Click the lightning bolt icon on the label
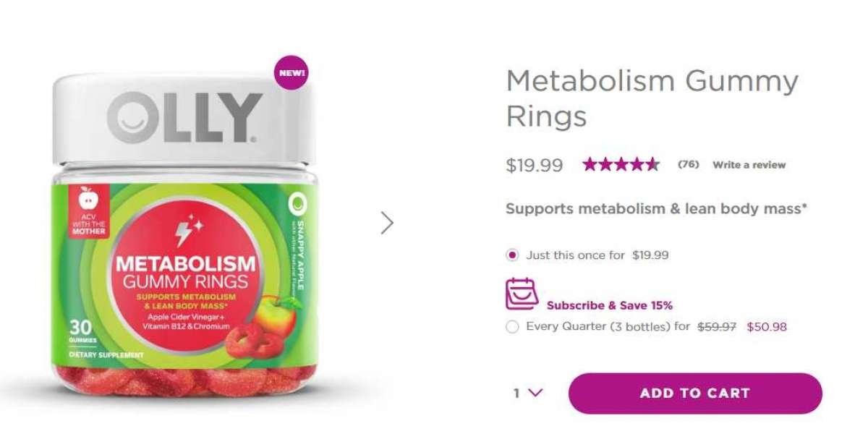This screenshot has width=868, height=434. pyautogui.click(x=185, y=233)
